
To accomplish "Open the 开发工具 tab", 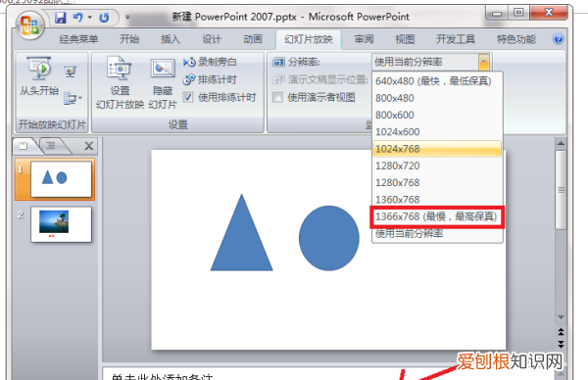I will (456, 39).
